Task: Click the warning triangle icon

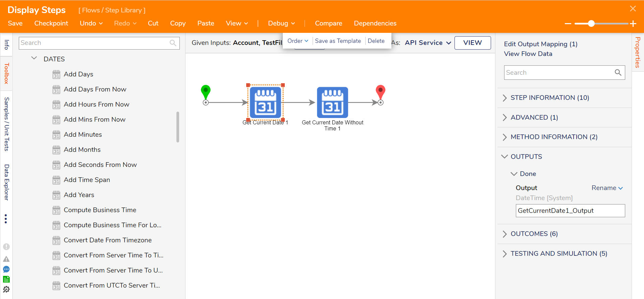Action: pos(6,259)
